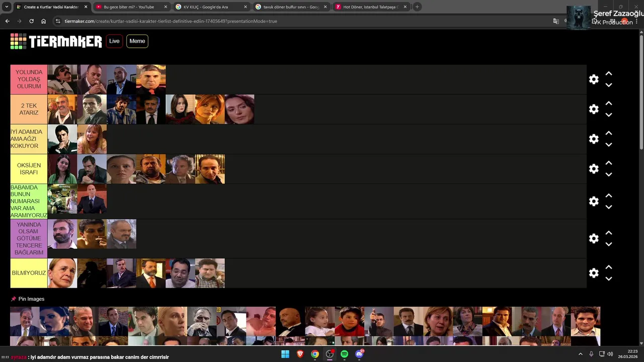Select the blonde woman in İYİ ADAMDA row
Image resolution: width=644 pixels, height=362 pixels.
coord(92,139)
